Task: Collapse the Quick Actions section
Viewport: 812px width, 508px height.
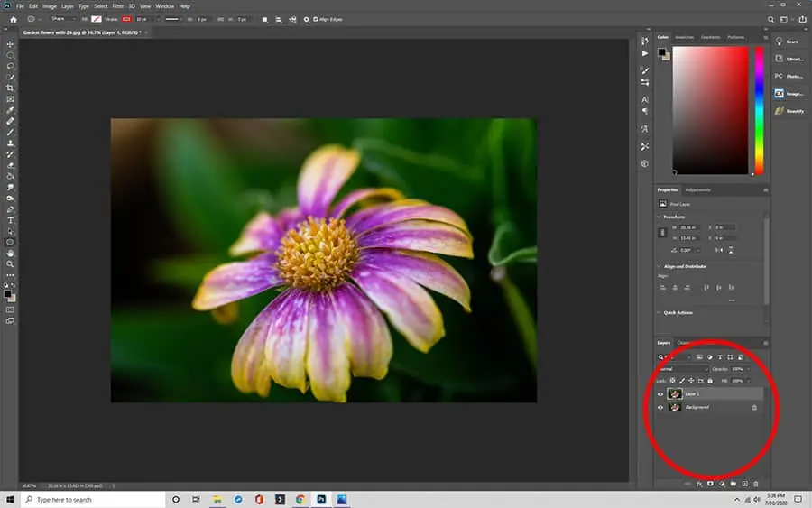Action: 660,313
